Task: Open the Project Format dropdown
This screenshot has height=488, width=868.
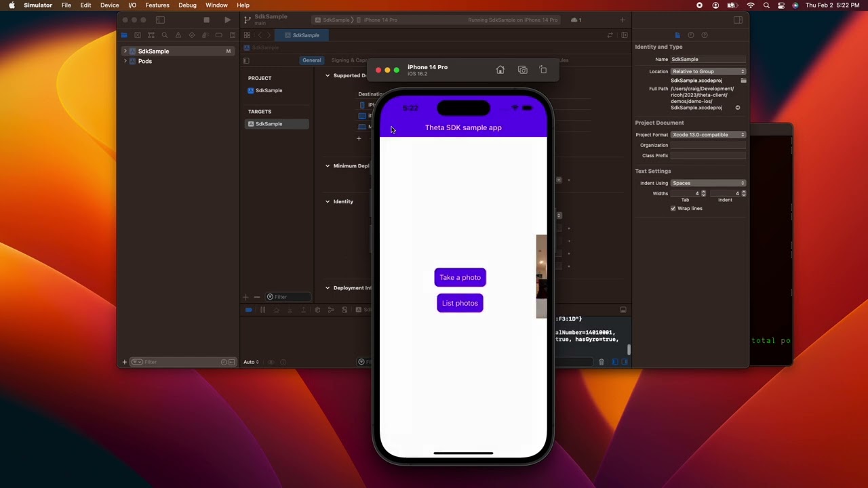Action: tap(708, 135)
